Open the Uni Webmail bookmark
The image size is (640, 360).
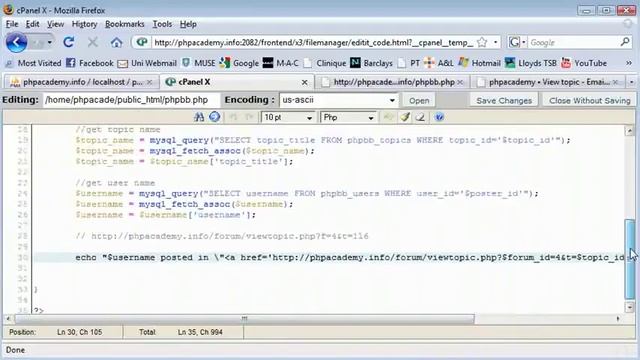tap(147, 63)
